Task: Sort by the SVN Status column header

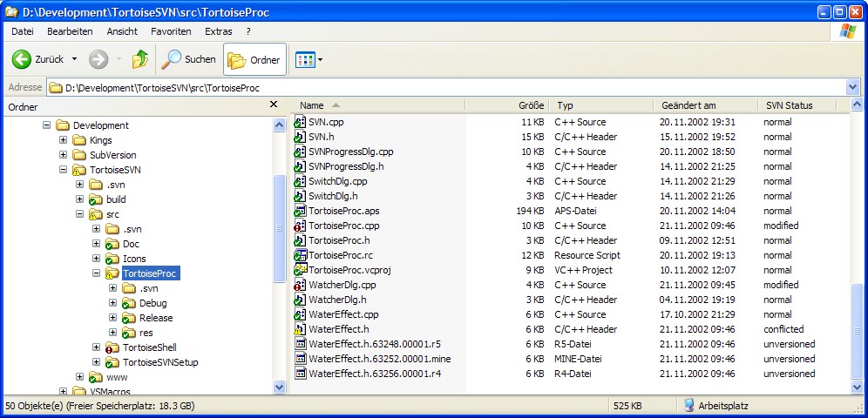Action: pyautogui.click(x=797, y=105)
